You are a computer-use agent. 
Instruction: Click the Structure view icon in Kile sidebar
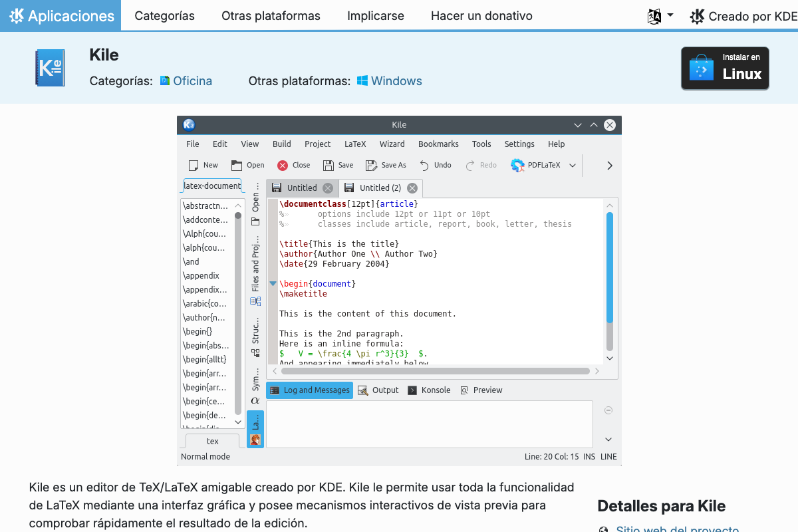click(x=255, y=352)
